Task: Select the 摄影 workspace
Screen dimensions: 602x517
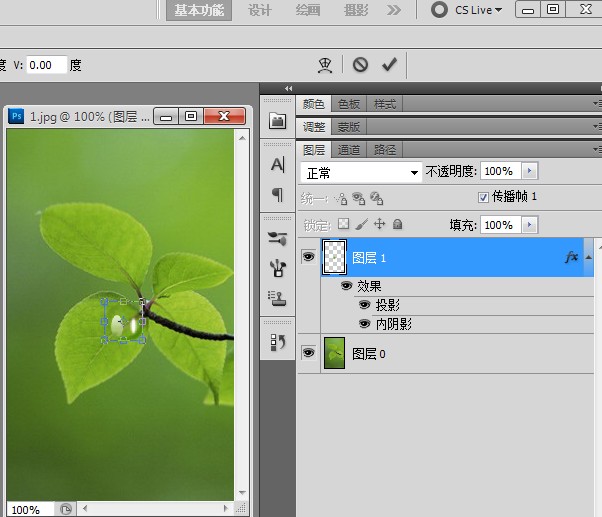Action: [356, 10]
